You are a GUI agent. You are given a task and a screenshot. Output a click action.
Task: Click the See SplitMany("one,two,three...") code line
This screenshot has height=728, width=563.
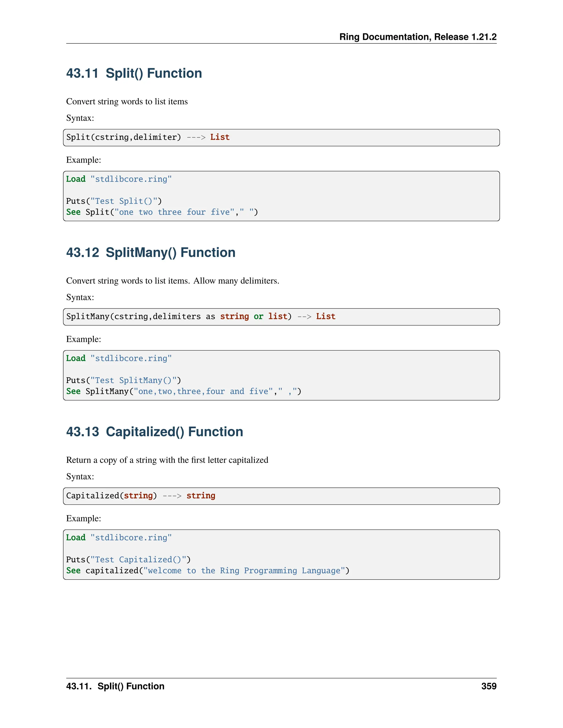click(x=183, y=391)
